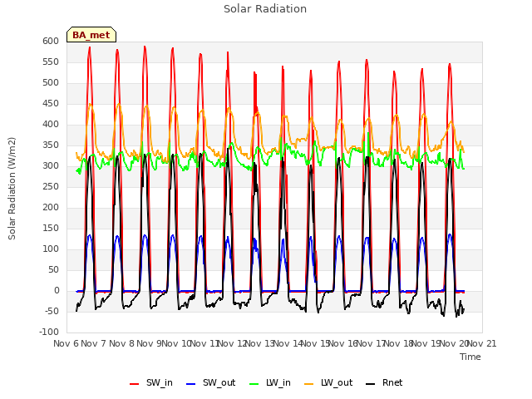Click the Rnet legend label

point(392,383)
